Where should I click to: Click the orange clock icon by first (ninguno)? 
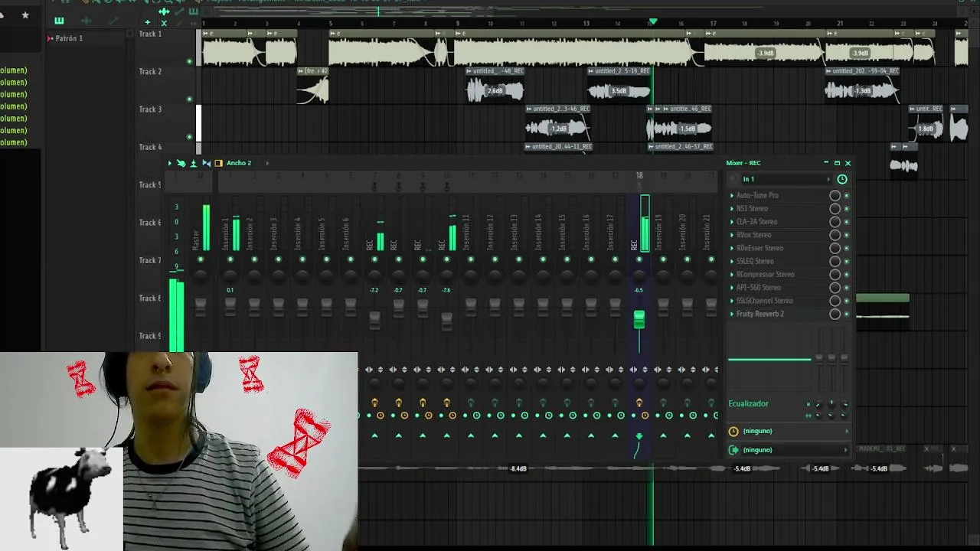point(733,431)
